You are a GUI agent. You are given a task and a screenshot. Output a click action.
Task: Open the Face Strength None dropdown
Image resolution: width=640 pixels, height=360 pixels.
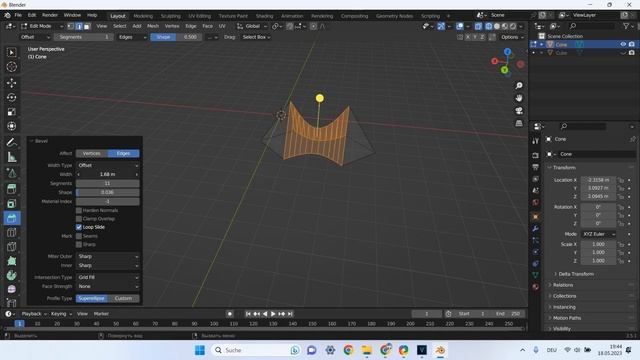[108, 286]
